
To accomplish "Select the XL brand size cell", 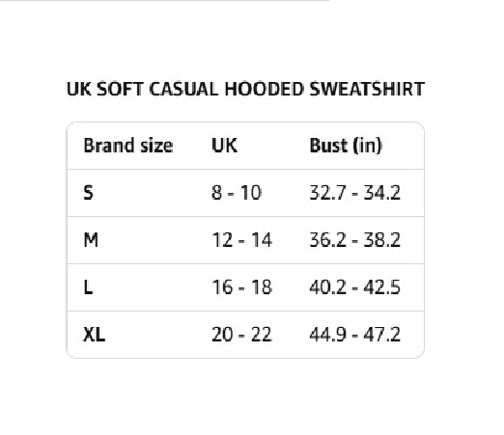I will click(x=94, y=335).
